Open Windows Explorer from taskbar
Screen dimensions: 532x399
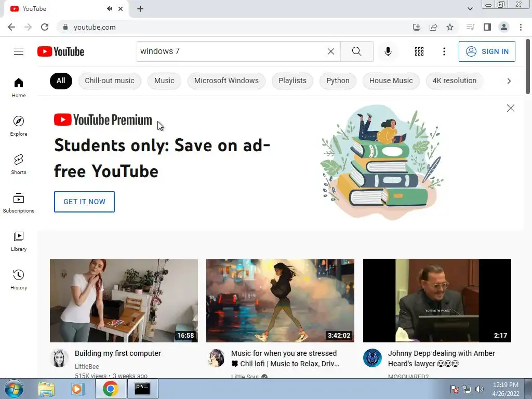[46, 389]
